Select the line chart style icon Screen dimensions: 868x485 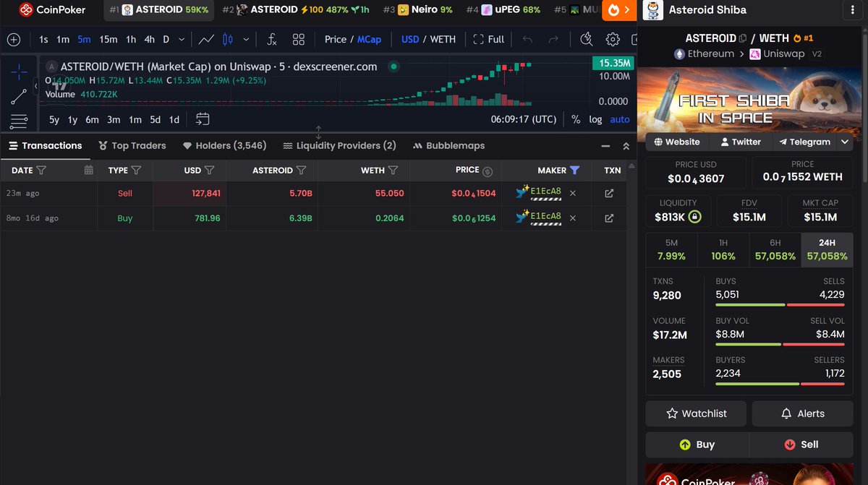click(206, 39)
